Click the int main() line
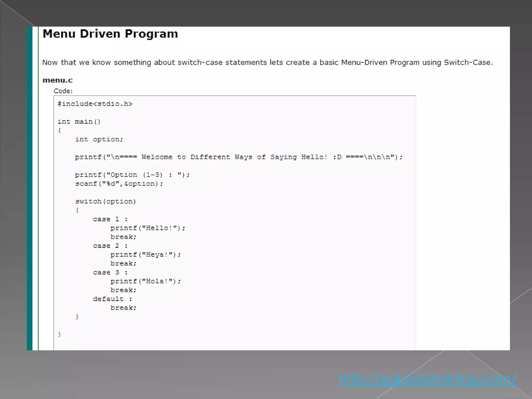This screenshot has width=532, height=399. [x=79, y=122]
